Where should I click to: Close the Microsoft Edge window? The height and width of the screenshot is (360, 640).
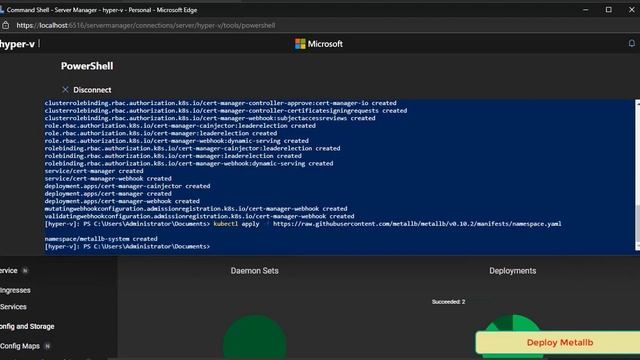tap(631, 9)
